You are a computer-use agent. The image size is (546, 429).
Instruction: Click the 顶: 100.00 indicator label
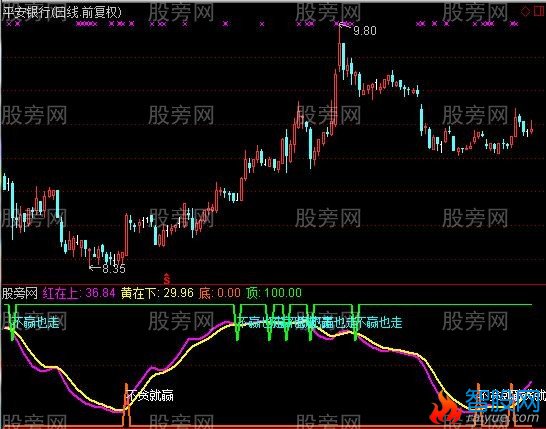coord(274,293)
